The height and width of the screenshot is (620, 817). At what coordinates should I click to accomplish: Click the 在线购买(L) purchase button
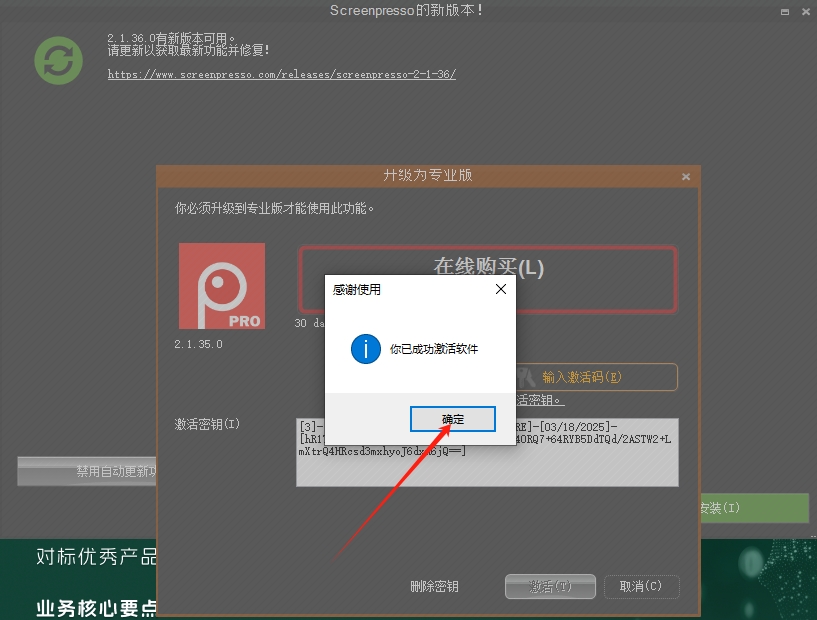488,267
